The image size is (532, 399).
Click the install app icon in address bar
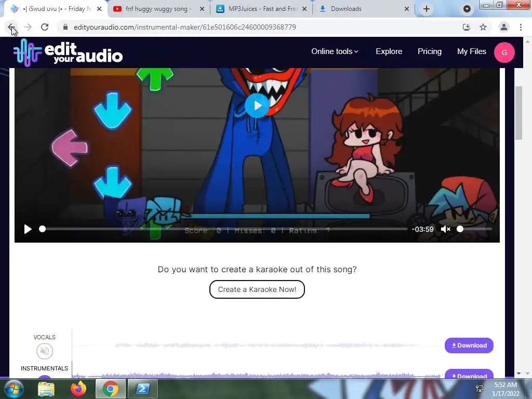click(467, 27)
